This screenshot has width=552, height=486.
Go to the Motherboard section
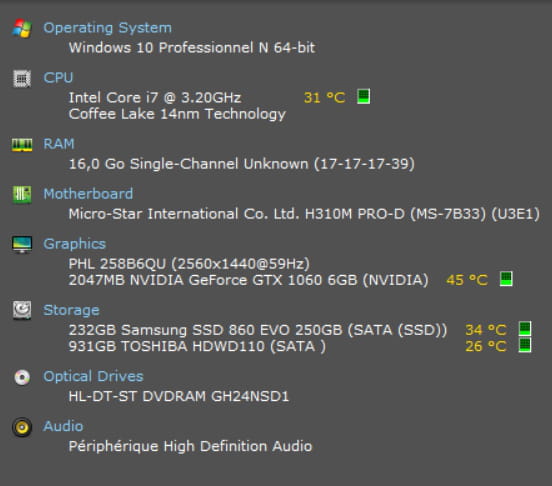88,194
